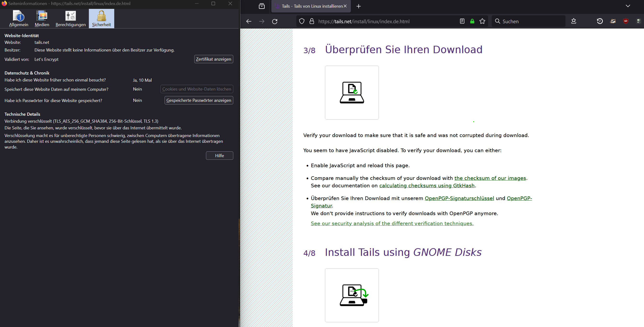Open the Allgemein tab in Seiteninformationen
The width and height of the screenshot is (644, 327).
18,18
